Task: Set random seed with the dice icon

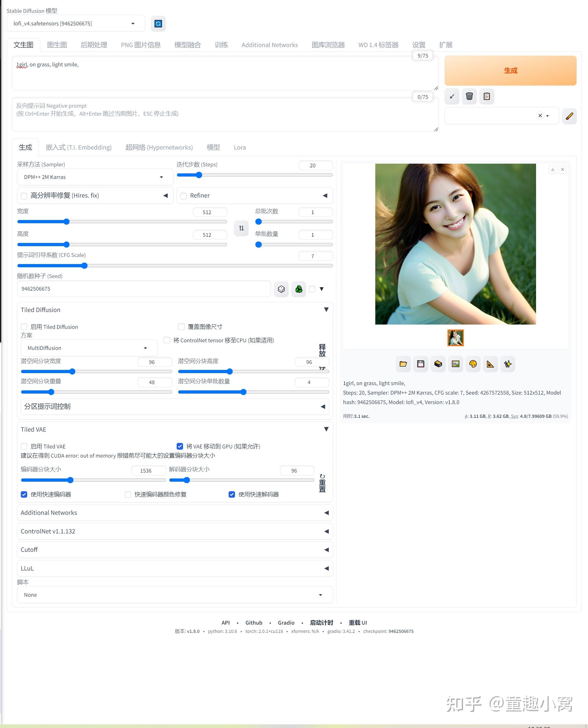Action: 281,289
